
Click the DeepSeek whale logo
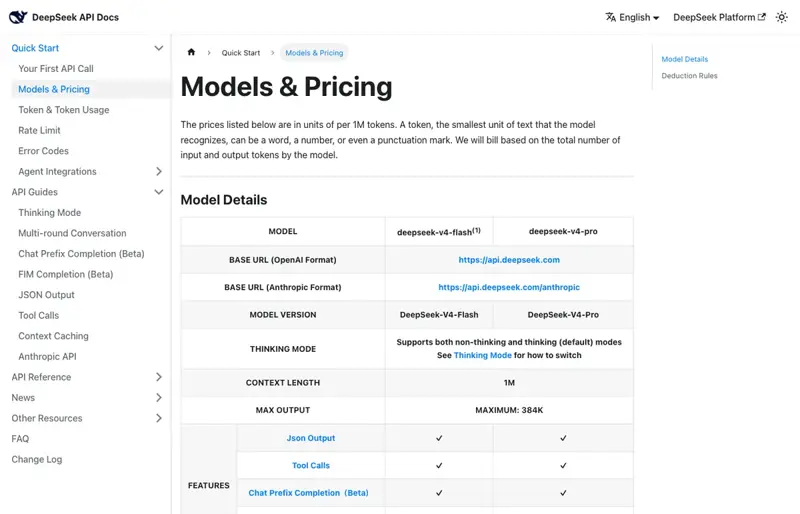[x=18, y=17]
